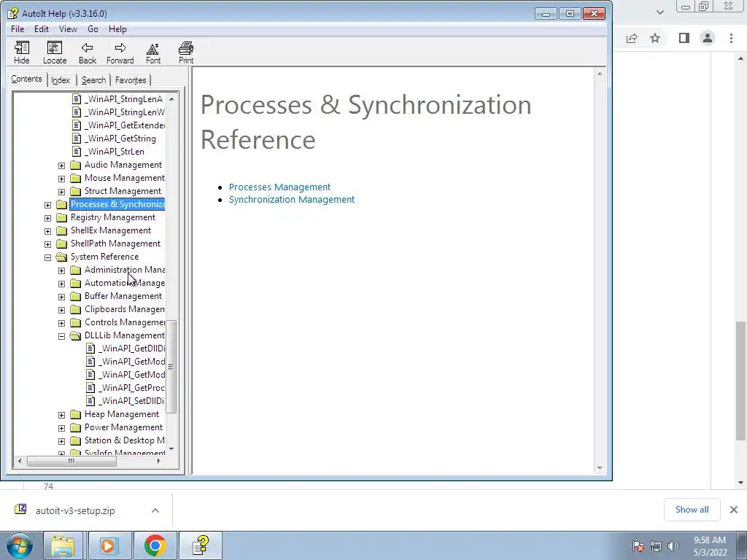Click the _WinAPI_GetExtended page icon

76,125
